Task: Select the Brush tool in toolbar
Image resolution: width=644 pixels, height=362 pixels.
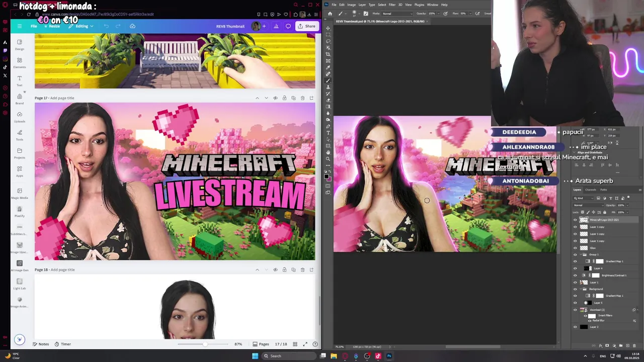Action: pos(329,80)
